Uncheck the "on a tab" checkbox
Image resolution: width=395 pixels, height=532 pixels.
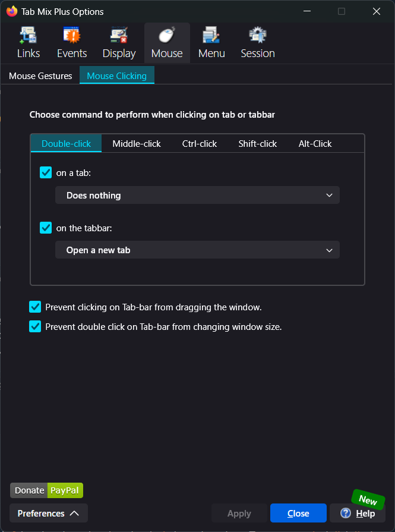pos(46,173)
